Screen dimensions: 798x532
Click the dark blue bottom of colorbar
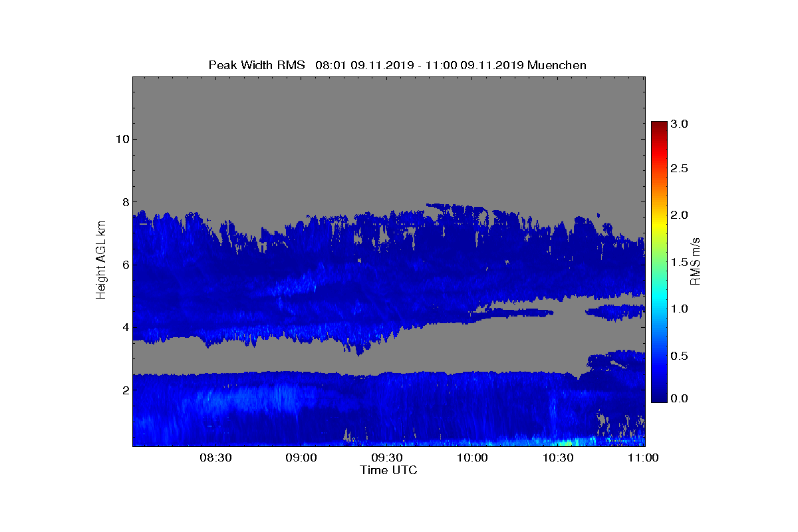(x=659, y=398)
